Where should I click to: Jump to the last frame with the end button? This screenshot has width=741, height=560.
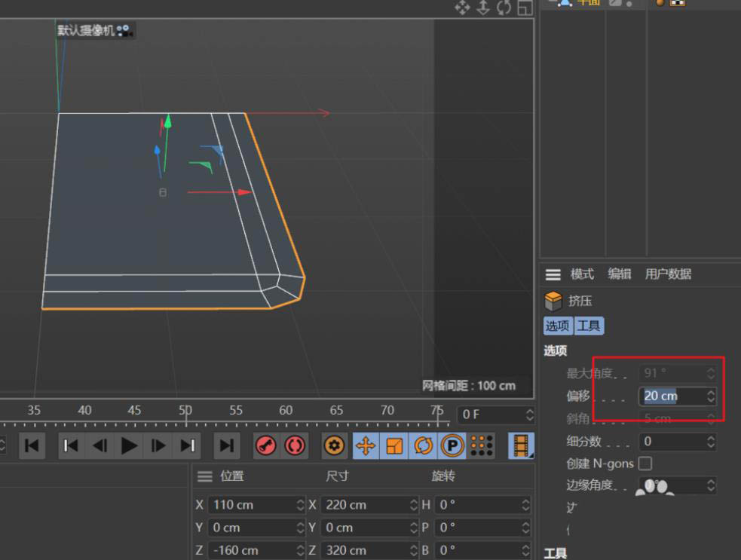click(x=226, y=445)
